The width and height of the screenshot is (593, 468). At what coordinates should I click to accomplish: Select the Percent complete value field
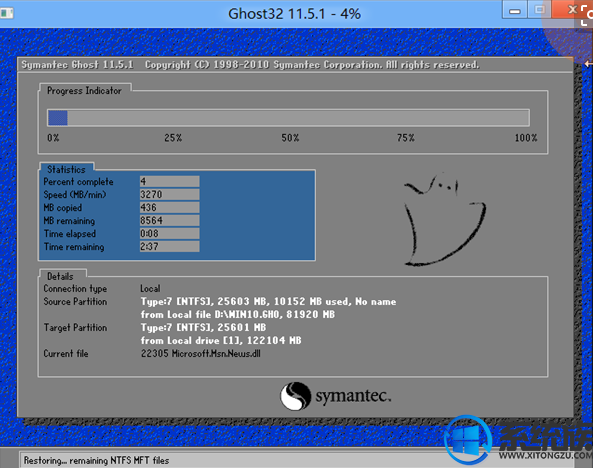pos(169,181)
